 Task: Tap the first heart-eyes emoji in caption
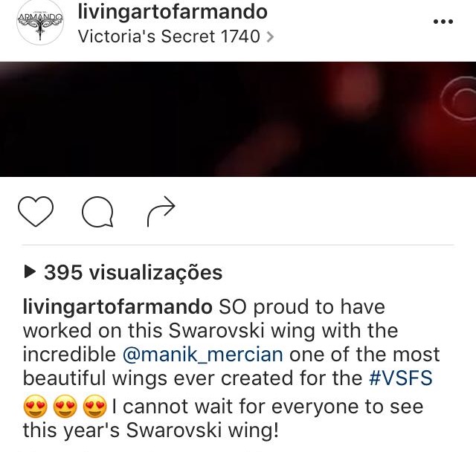35,406
